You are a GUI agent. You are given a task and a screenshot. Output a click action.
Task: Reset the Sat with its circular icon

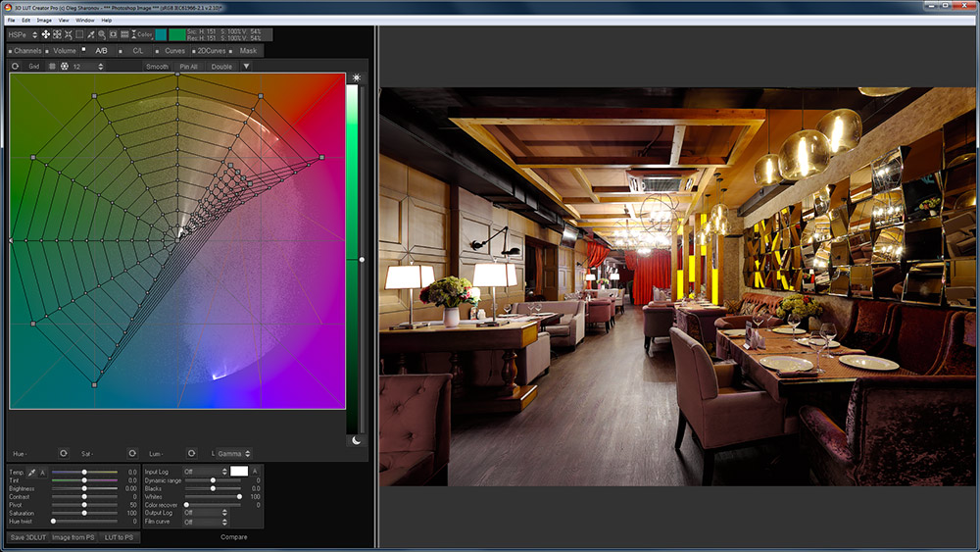[x=131, y=453]
